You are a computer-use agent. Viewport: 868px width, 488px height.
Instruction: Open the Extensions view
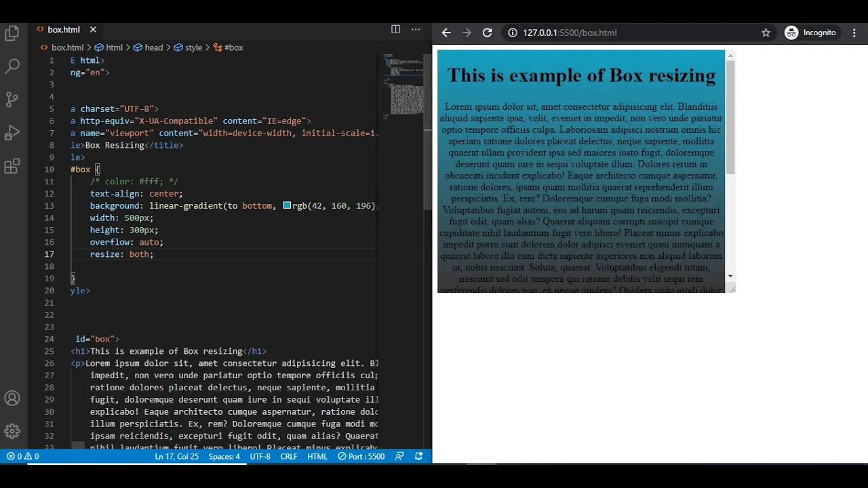(12, 166)
